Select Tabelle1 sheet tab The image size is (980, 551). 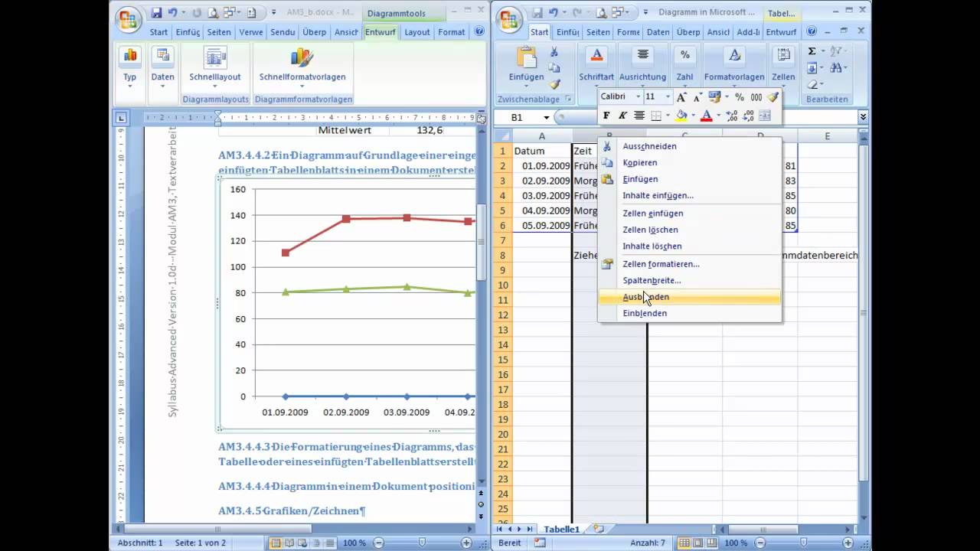tap(562, 529)
